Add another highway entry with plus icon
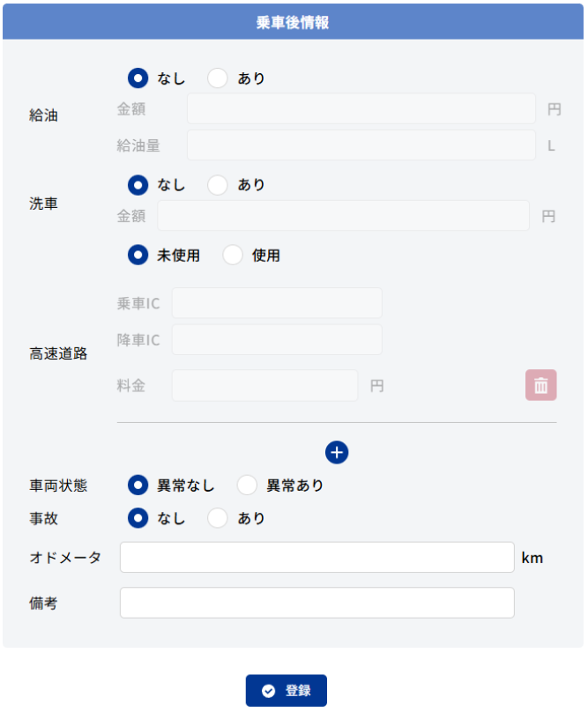Image resolution: width=588 pixels, height=712 pixels. tap(337, 452)
